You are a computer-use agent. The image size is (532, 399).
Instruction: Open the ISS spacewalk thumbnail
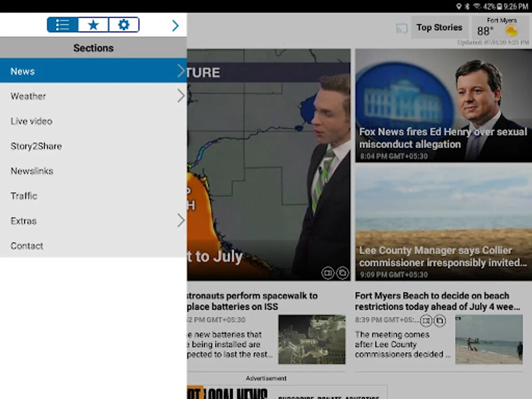click(312, 340)
